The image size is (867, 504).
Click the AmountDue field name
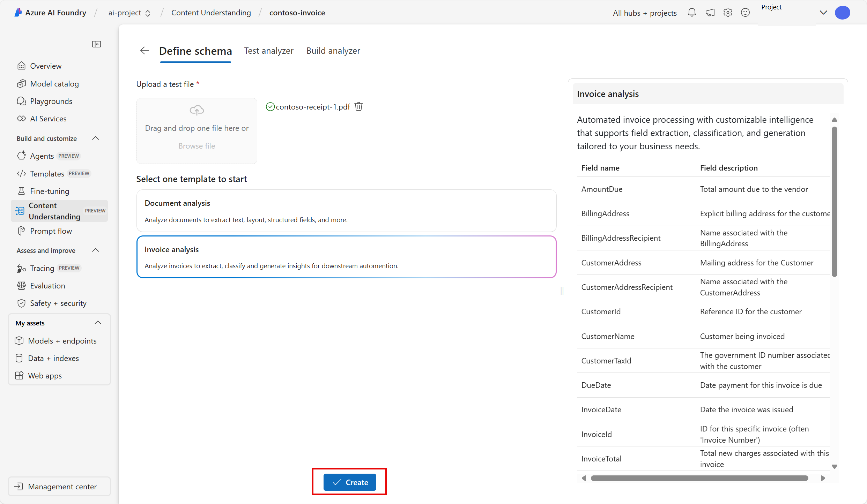602,189
